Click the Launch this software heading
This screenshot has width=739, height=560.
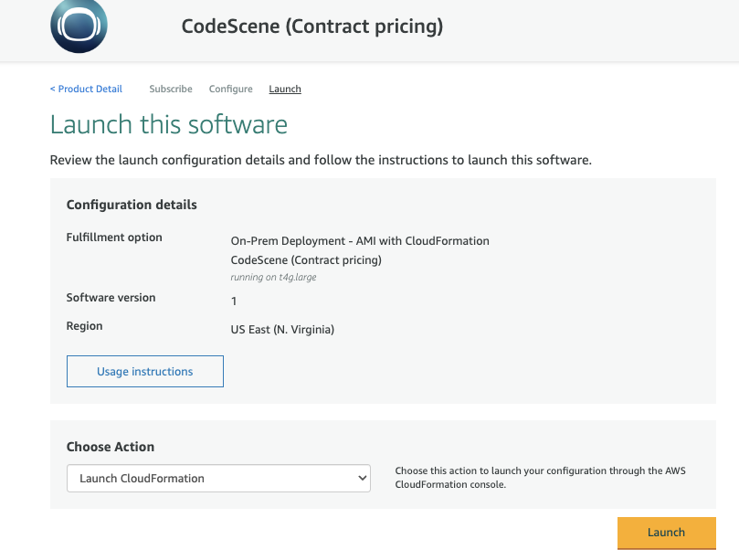(168, 124)
